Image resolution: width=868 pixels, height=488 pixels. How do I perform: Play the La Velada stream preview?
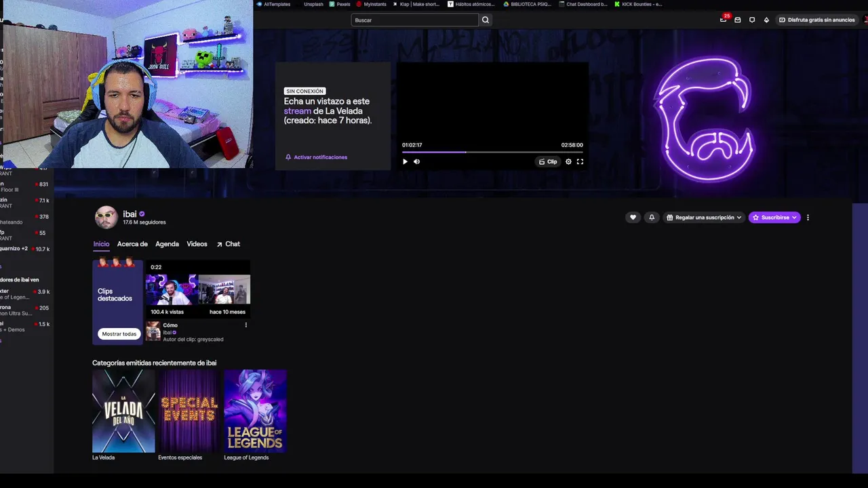(406, 161)
